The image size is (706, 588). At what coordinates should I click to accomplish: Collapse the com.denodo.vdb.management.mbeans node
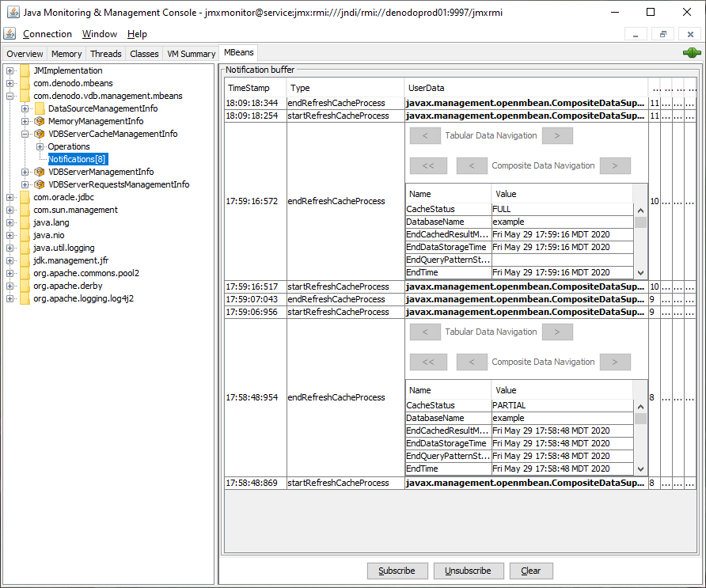10,96
